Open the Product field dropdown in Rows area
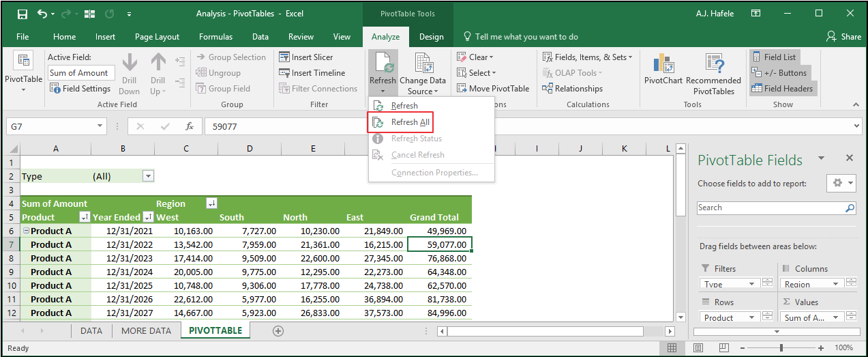The height and width of the screenshot is (357, 868). point(752,317)
